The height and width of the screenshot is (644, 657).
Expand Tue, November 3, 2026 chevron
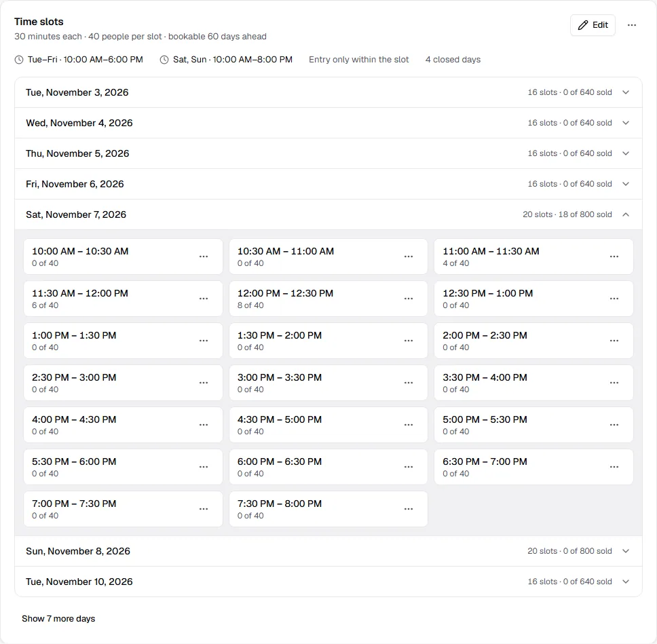pyautogui.click(x=626, y=92)
